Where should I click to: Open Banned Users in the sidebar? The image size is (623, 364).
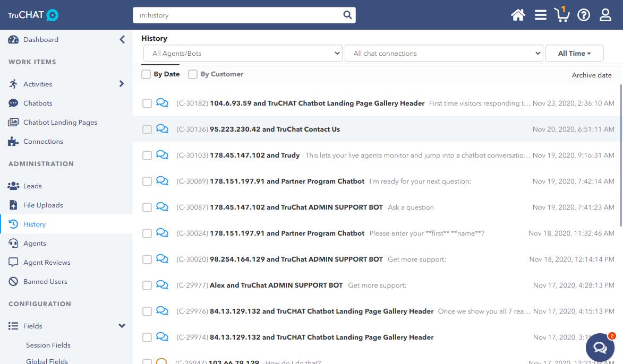(x=45, y=281)
